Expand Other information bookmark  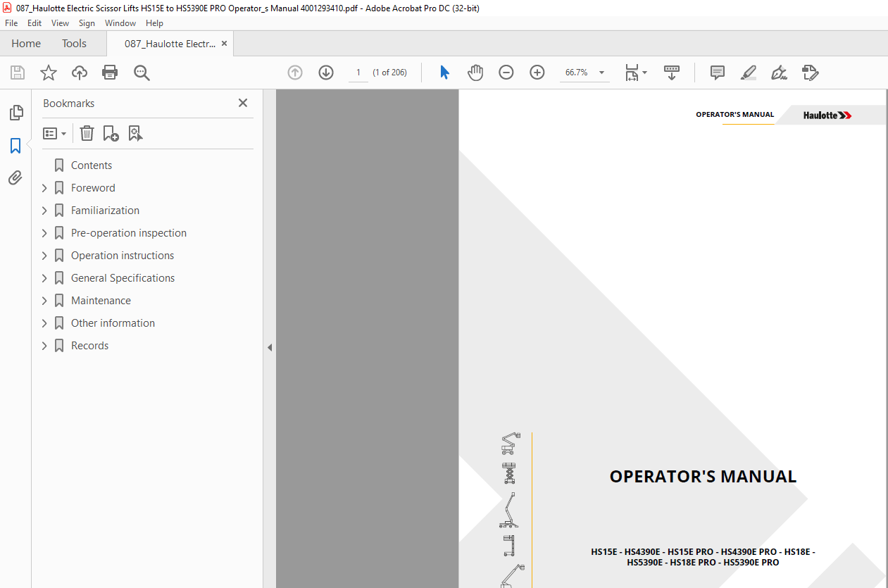tap(44, 323)
